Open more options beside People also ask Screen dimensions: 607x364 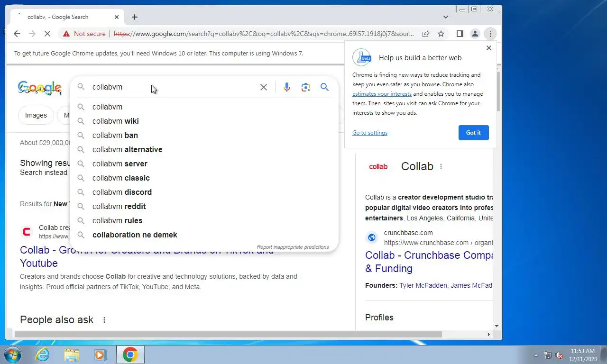pos(104,320)
